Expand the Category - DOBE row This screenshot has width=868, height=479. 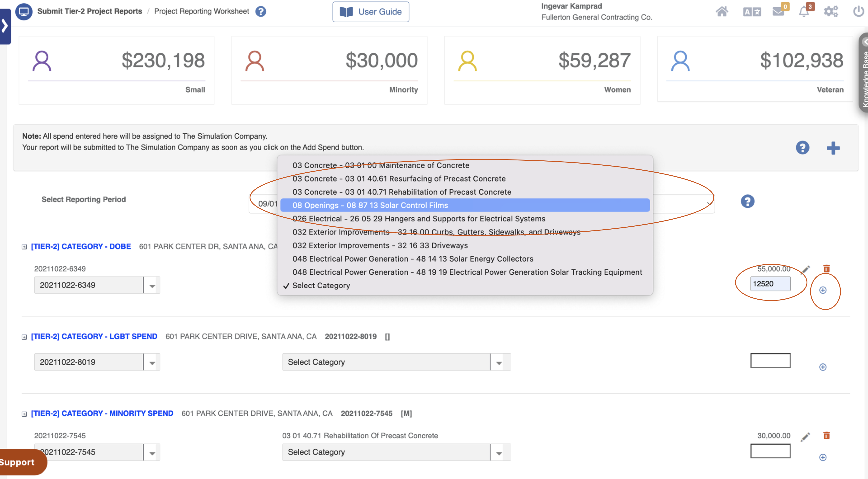click(24, 247)
